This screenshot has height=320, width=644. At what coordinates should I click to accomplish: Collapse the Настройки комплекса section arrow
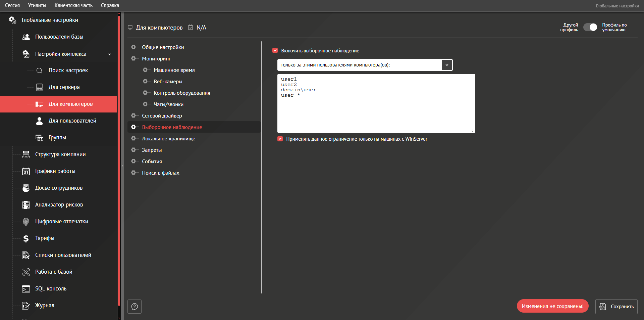click(109, 54)
